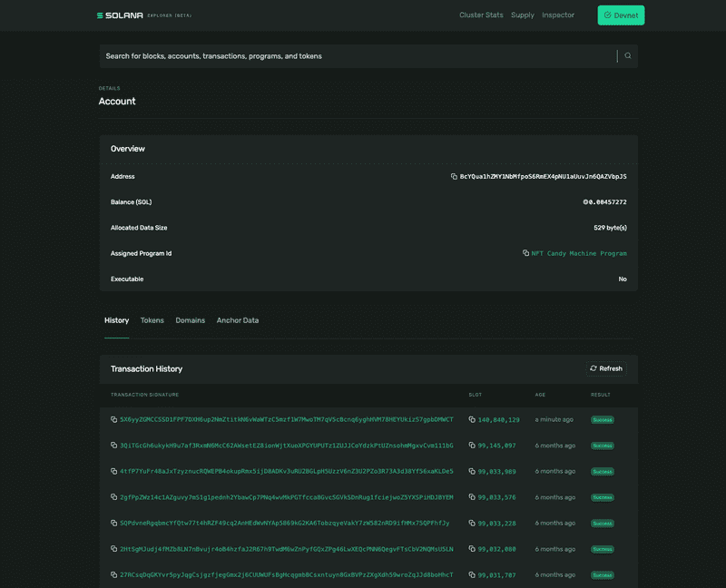Open slot 99,033,228 block link
726x588 pixels.
pos(496,524)
